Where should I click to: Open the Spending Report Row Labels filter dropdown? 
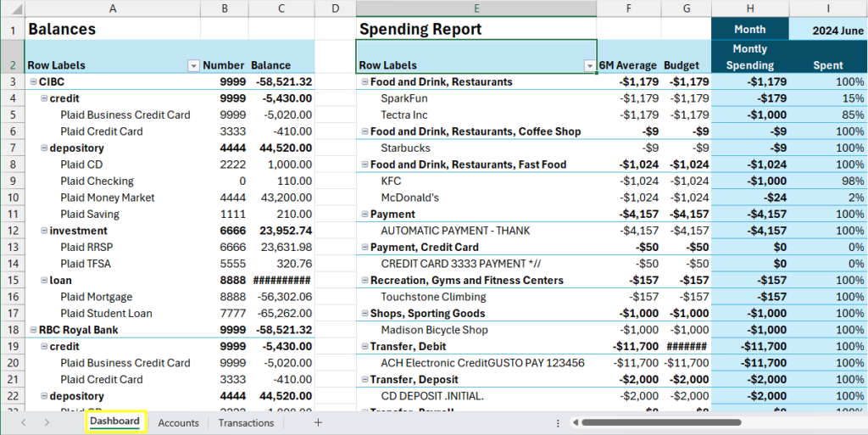[589, 65]
